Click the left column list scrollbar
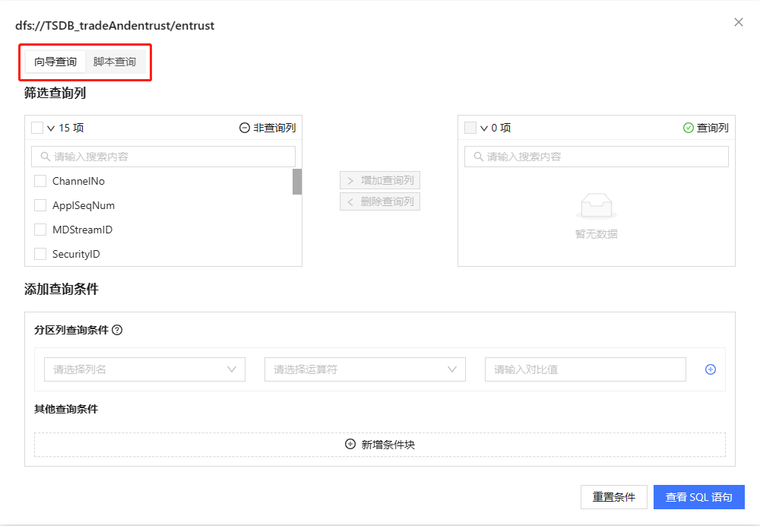Viewport: 760px width, 526px height. click(297, 182)
